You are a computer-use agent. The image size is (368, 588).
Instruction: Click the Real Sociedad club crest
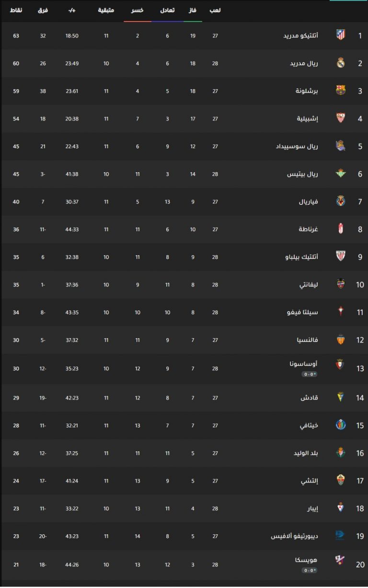pyautogui.click(x=341, y=146)
